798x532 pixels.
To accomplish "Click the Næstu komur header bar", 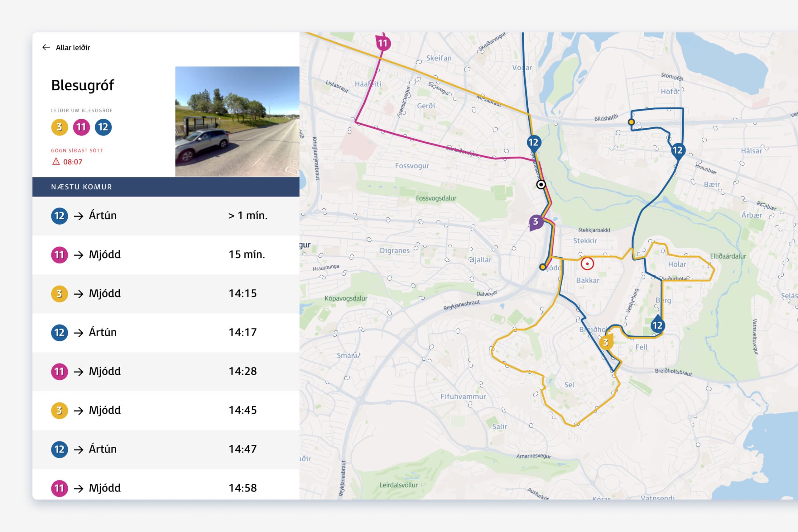I will [166, 187].
